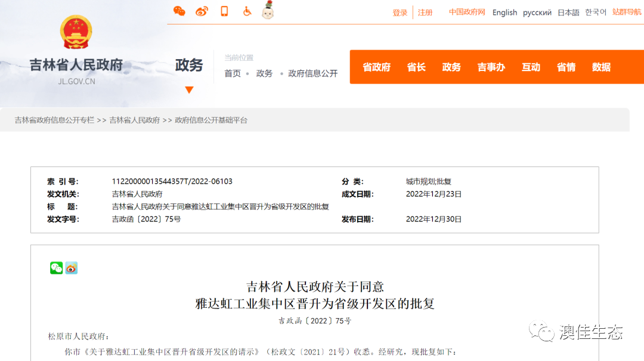
Task: Open the 数据 navigation dropdown
Action: 601,67
